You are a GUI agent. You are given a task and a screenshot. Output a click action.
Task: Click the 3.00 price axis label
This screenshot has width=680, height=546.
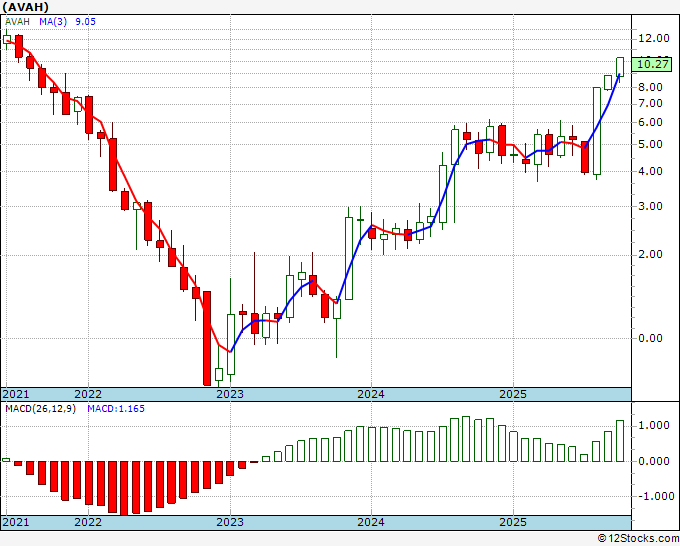click(x=650, y=206)
